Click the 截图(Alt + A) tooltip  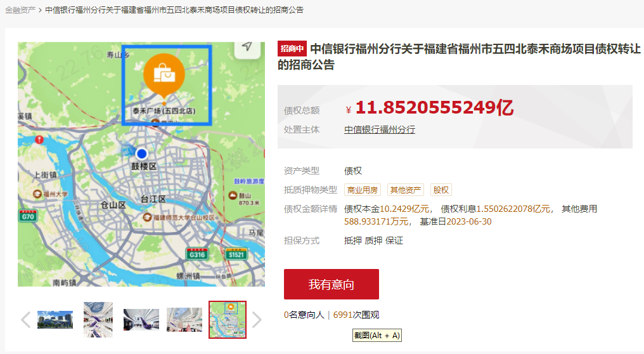(x=377, y=336)
